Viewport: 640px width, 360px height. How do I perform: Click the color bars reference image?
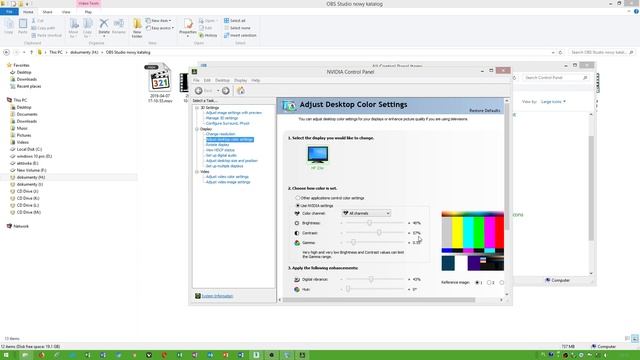pyautogui.click(x=473, y=242)
